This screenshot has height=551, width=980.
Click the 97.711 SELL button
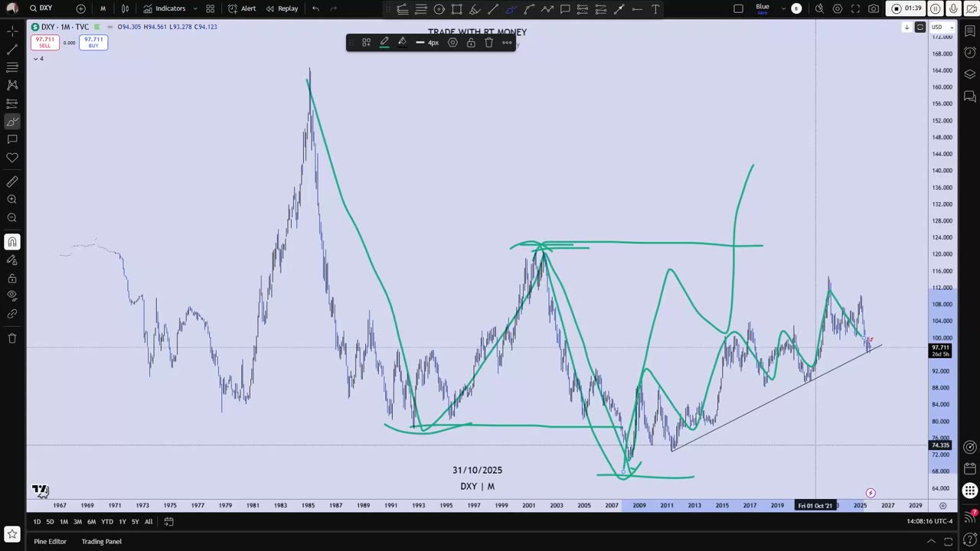tap(44, 42)
